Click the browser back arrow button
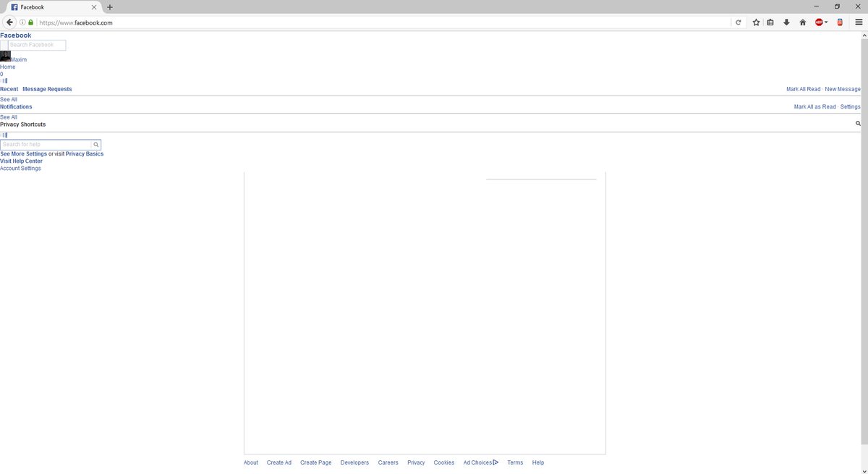Screen dimensions: 868x474 coord(10,22)
